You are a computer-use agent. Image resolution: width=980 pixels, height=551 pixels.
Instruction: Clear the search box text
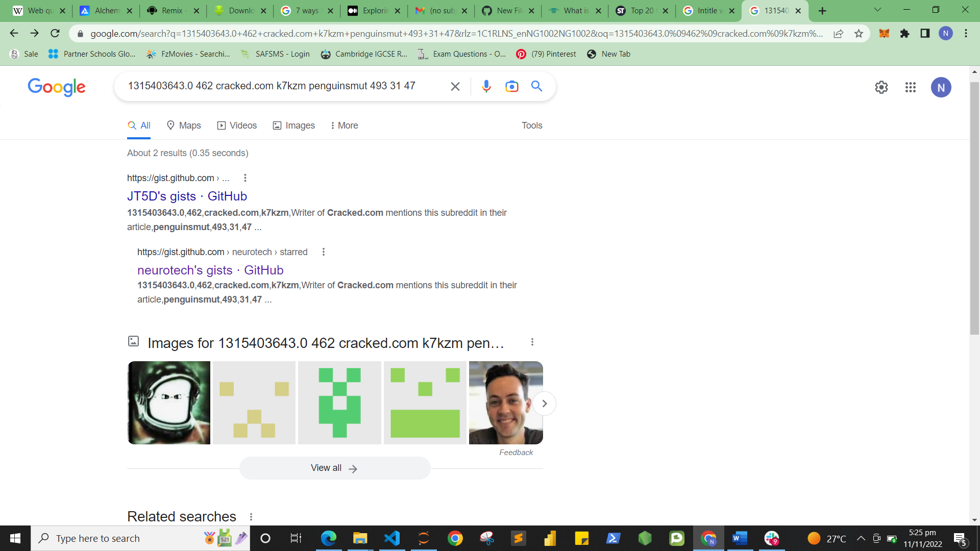455,87
